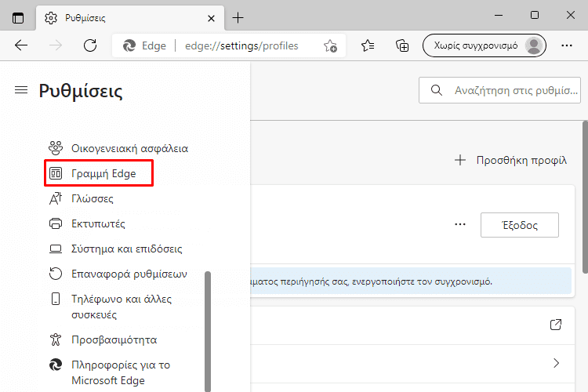Click the main page vertical scrollbar
This screenshot has width=588, height=392.
coord(585,197)
